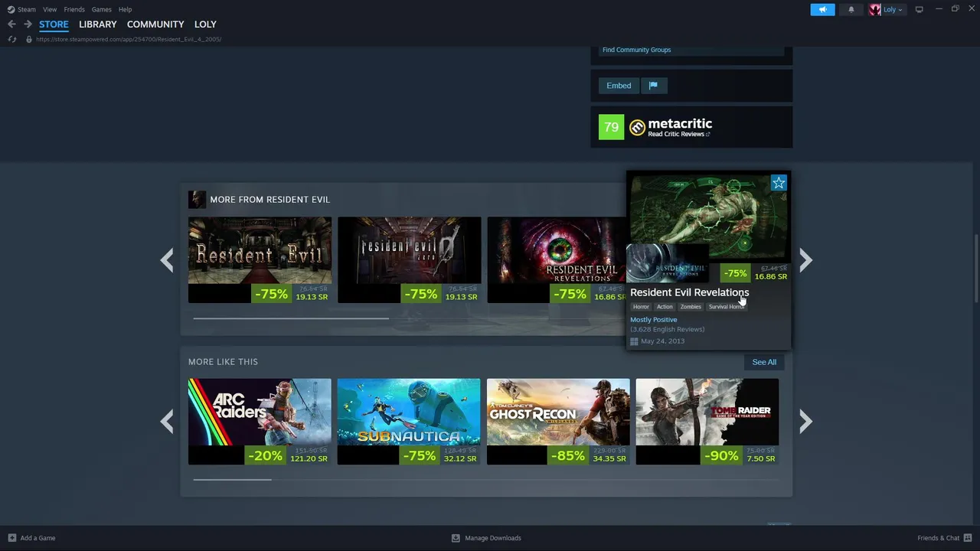Switch to Big Picture mode monitor icon
This screenshot has height=551, width=980.
pyautogui.click(x=919, y=9)
